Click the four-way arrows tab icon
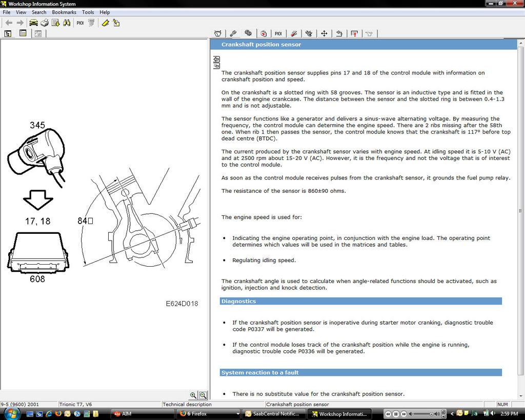This screenshot has height=420, width=525. [x=324, y=33]
